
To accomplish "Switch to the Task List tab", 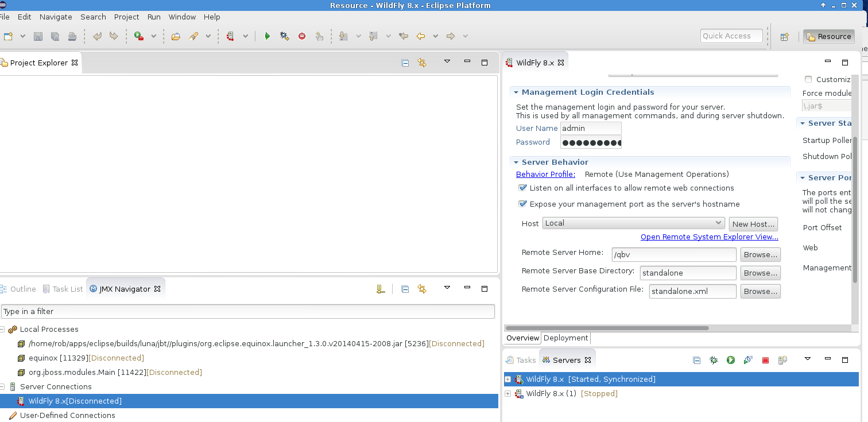I will point(63,289).
